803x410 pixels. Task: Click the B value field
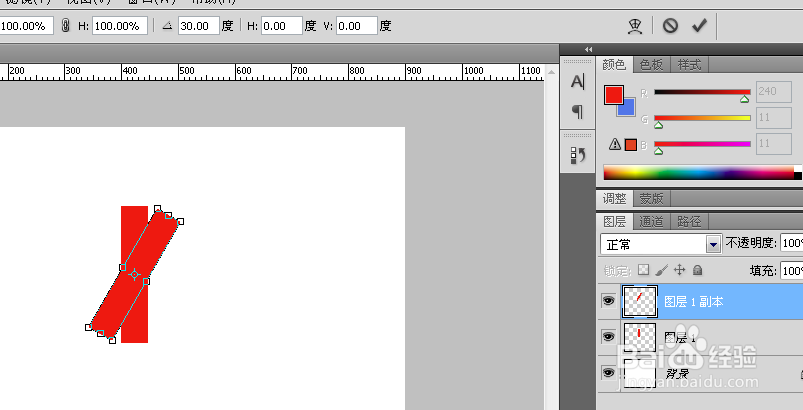click(774, 144)
